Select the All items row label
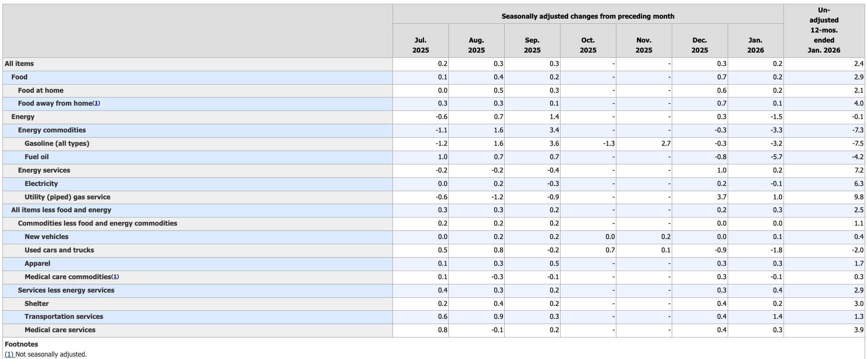Viewport: 868px width, 359px height. [19, 64]
